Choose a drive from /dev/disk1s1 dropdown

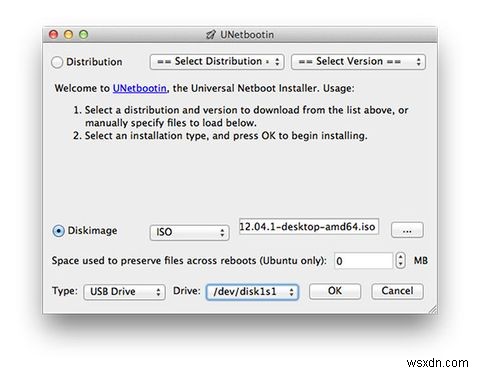tap(252, 292)
